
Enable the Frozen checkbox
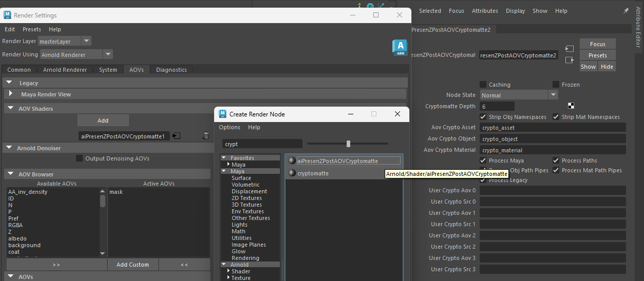556,85
